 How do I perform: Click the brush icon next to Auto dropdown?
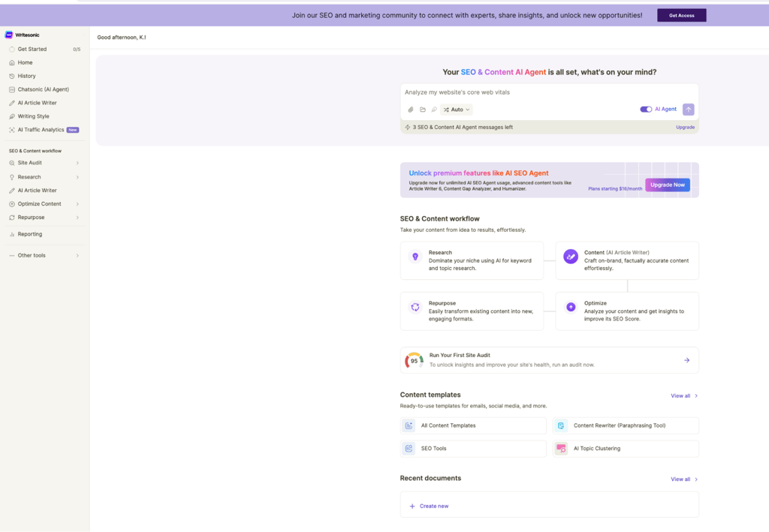[434, 110]
